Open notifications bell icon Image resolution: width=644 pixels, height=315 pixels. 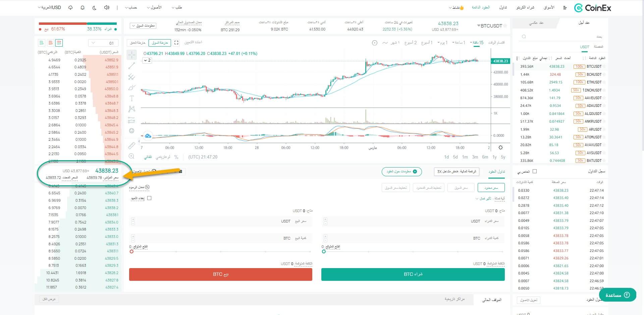tap(83, 7)
